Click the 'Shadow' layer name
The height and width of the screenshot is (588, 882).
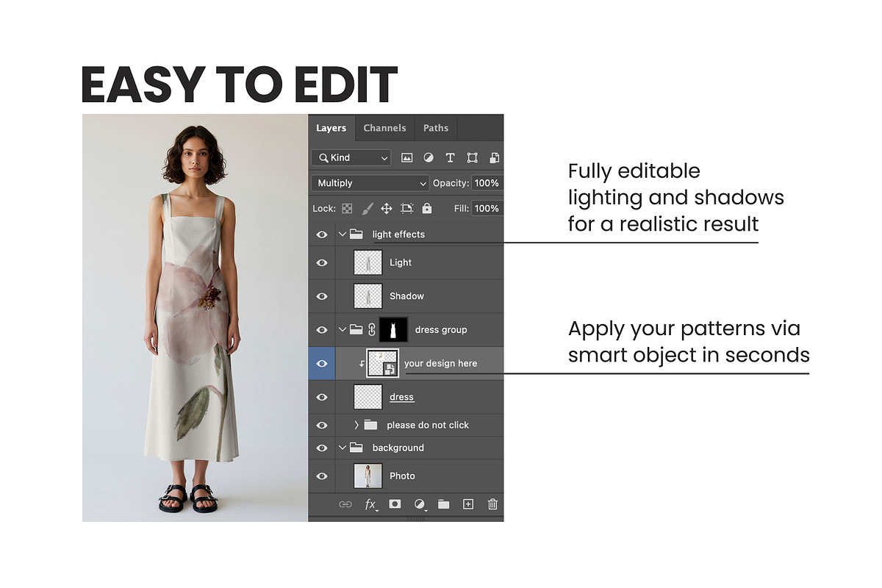pos(406,296)
